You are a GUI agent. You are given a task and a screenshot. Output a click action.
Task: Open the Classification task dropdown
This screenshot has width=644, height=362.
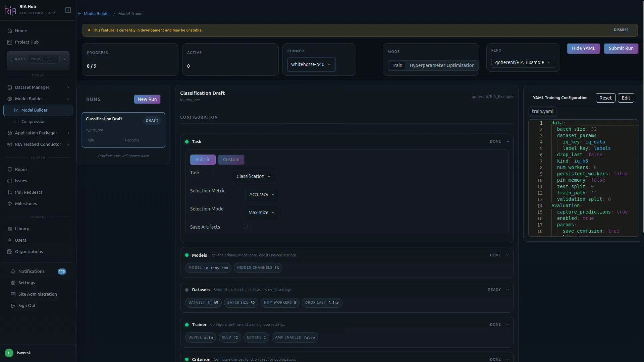point(254,176)
